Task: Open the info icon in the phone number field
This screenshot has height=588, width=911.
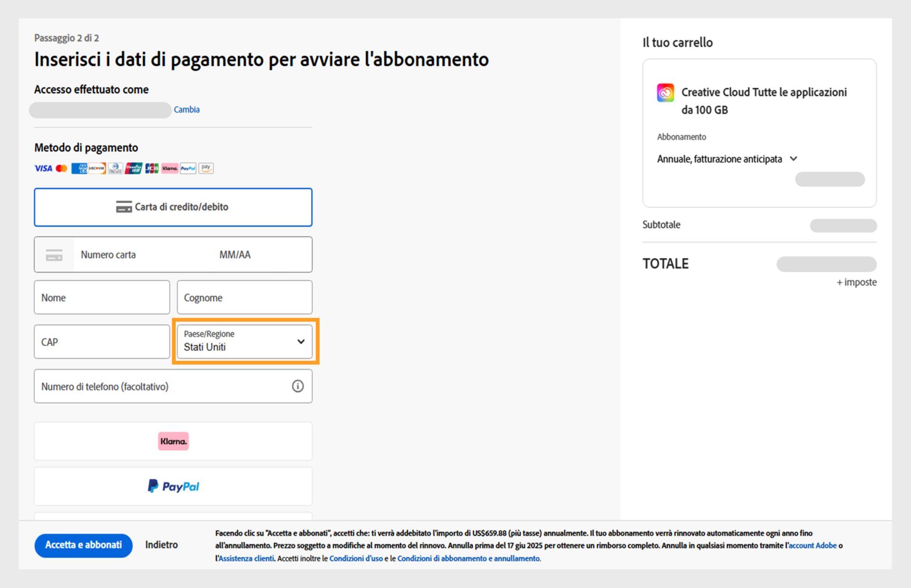Action: point(297,386)
